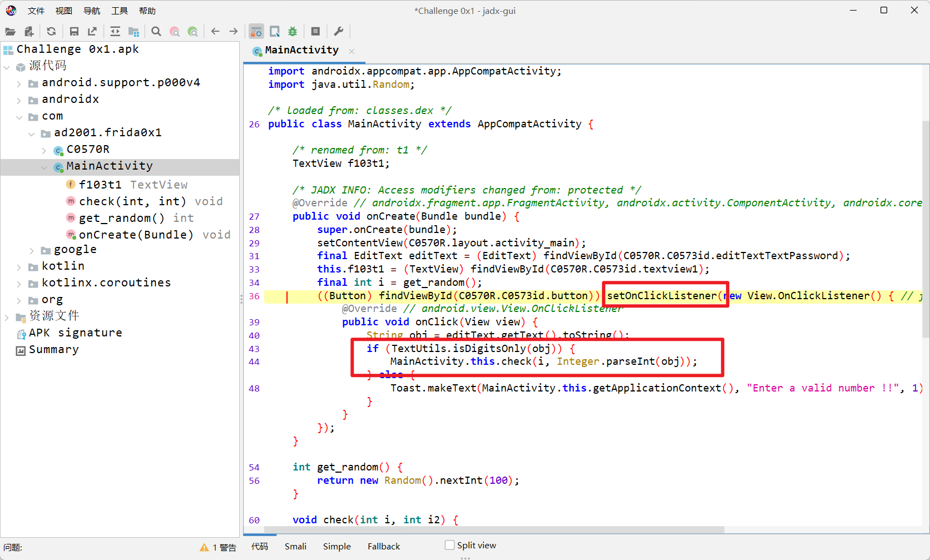The image size is (930, 560).
Task: Expand the kotlinx.coroutines package
Action: tap(19, 284)
